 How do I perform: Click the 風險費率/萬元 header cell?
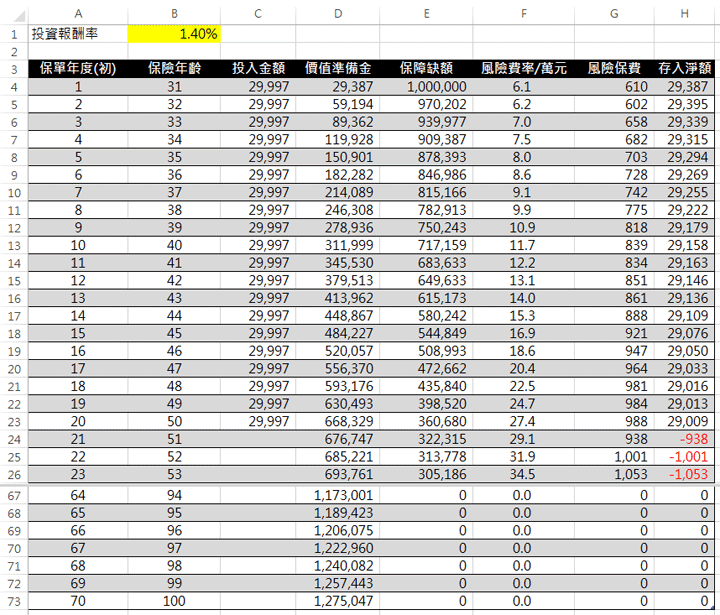coord(523,68)
